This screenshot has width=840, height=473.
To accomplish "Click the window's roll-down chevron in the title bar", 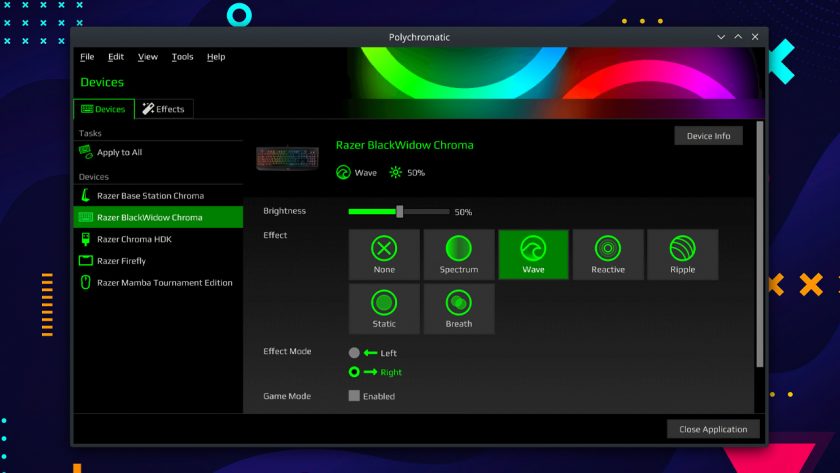I will [x=721, y=37].
